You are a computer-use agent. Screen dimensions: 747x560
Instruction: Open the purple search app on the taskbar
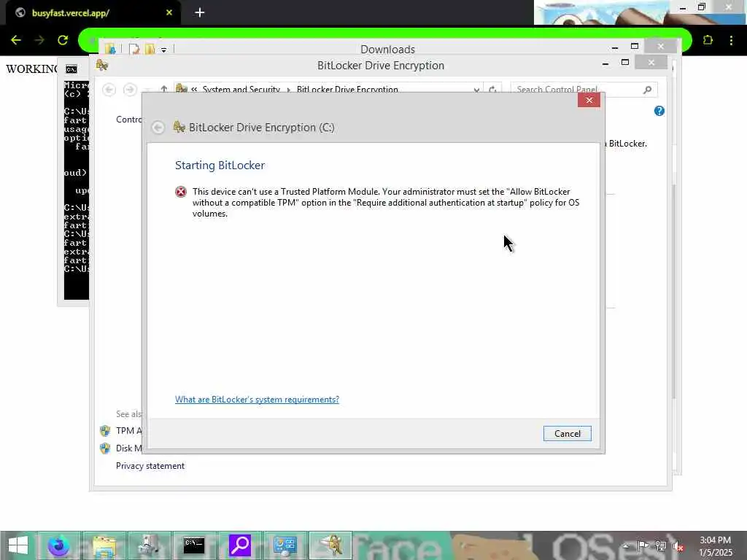[x=239, y=545]
